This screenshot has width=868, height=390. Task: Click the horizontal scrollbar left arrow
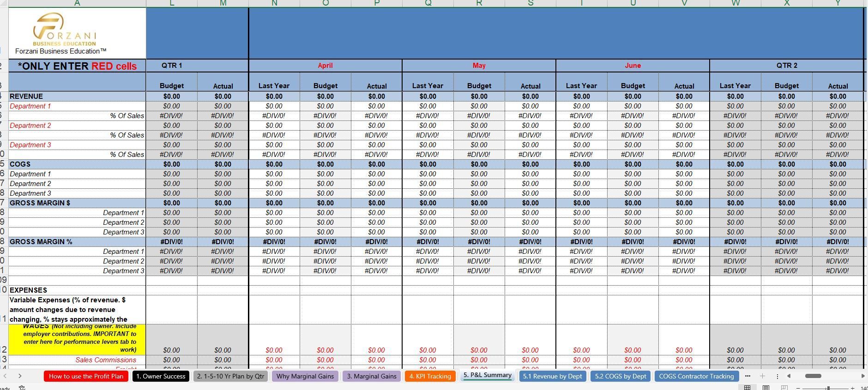coord(789,376)
